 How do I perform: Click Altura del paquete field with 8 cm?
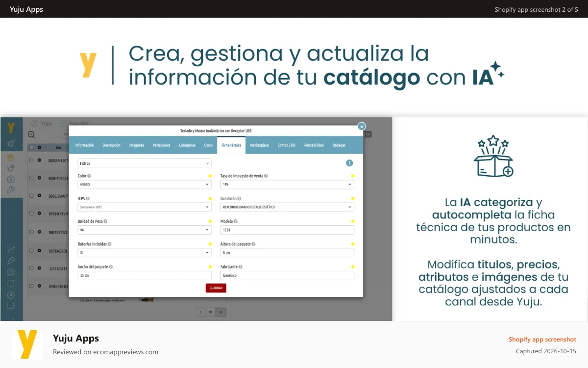pyautogui.click(x=287, y=253)
